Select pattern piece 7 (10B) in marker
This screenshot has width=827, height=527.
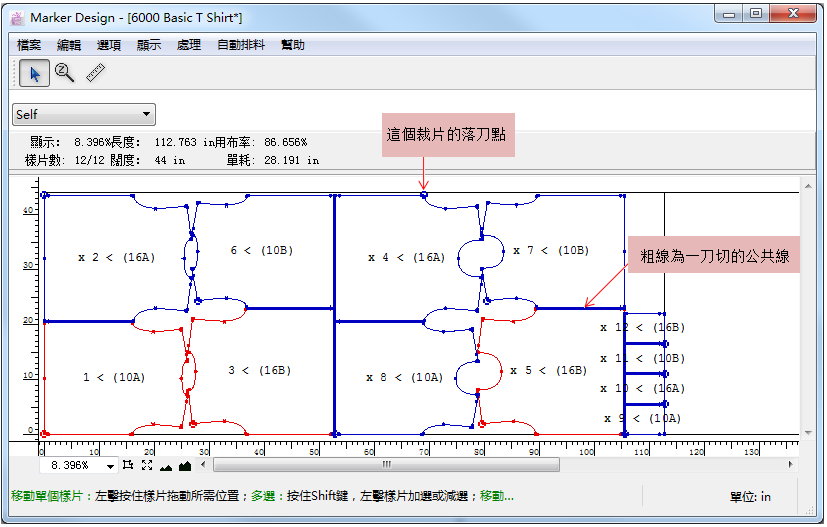550,251
